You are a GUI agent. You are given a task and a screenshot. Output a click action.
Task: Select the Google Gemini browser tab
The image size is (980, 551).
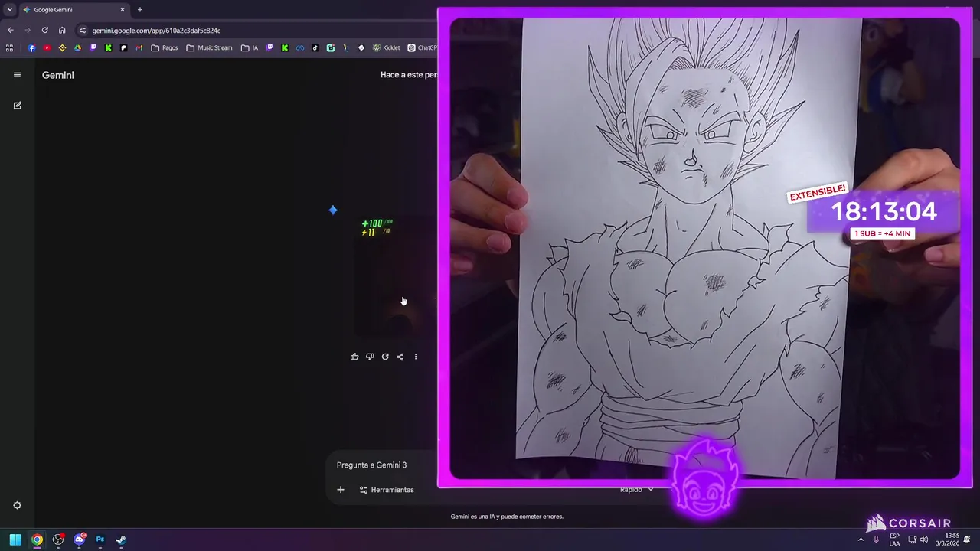coord(74,10)
